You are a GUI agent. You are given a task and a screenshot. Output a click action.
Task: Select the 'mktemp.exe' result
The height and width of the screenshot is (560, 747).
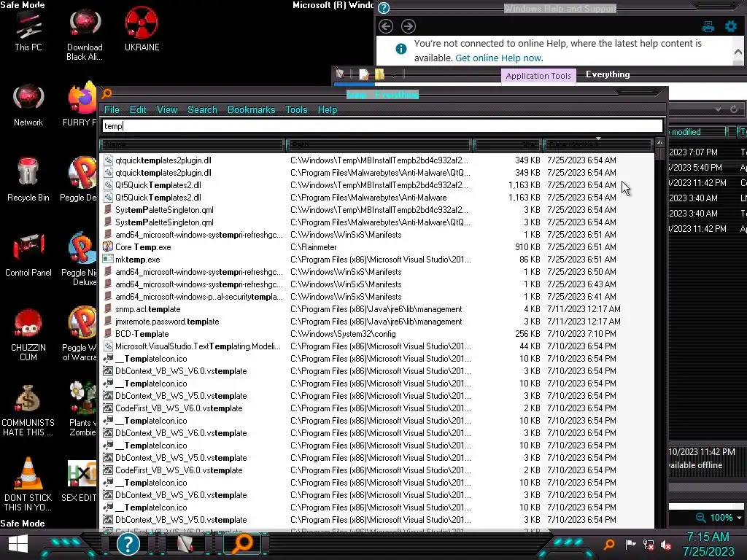coord(138,260)
